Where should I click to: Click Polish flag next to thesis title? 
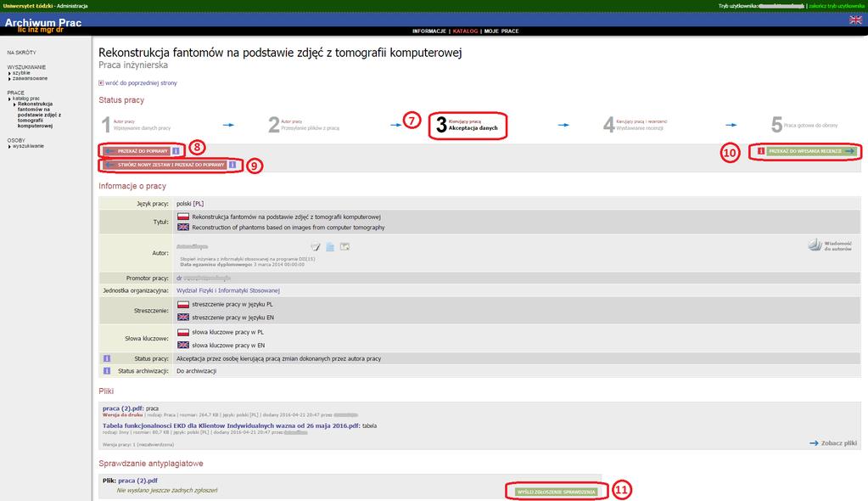click(183, 217)
